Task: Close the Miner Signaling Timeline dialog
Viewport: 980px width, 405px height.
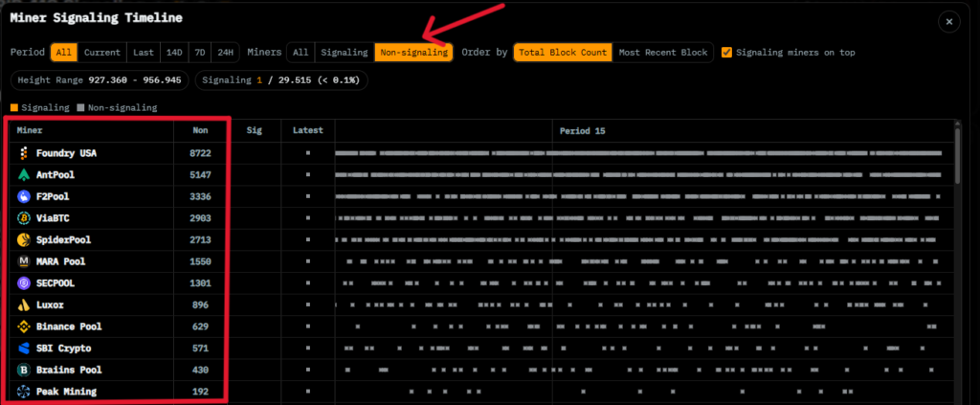Action: (948, 22)
